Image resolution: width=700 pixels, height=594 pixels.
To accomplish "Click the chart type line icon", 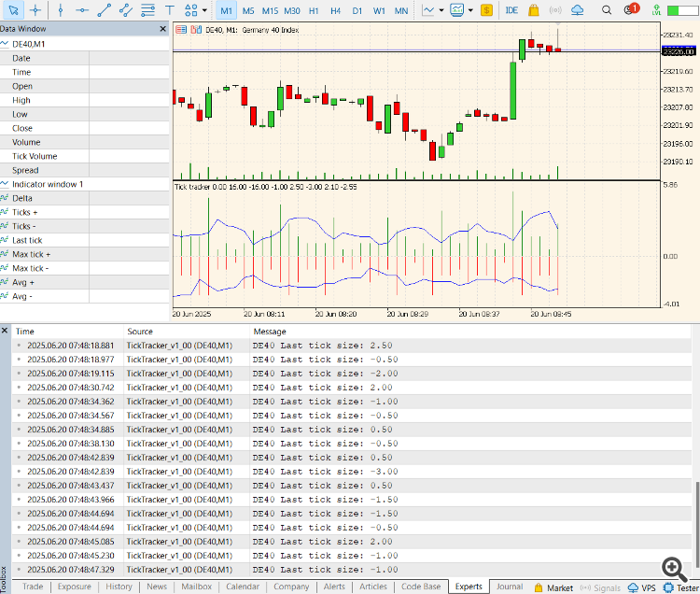I will 428,10.
